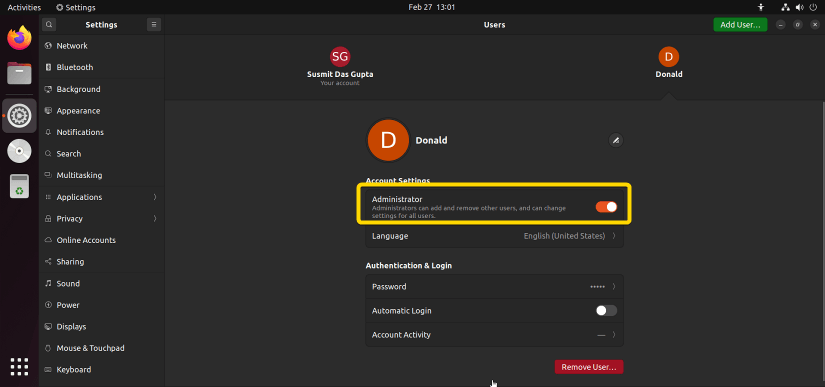This screenshot has width=825, height=387.
Task: Click the Keyboard sidebar entry
Action: coord(102,370)
